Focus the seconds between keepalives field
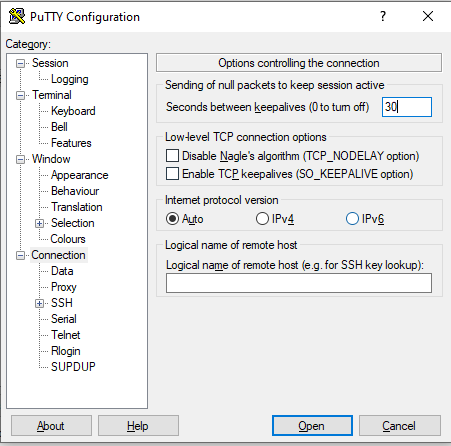 407,107
